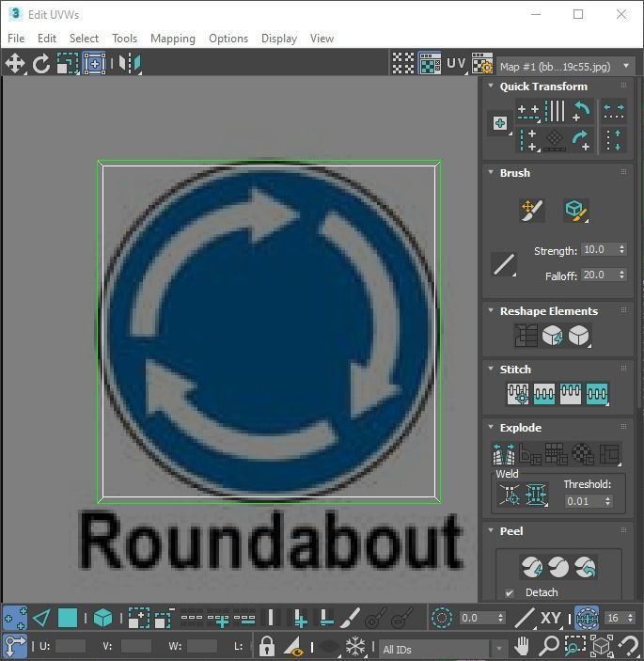Click Weld Selected Subobjects icon

[x=536, y=495]
